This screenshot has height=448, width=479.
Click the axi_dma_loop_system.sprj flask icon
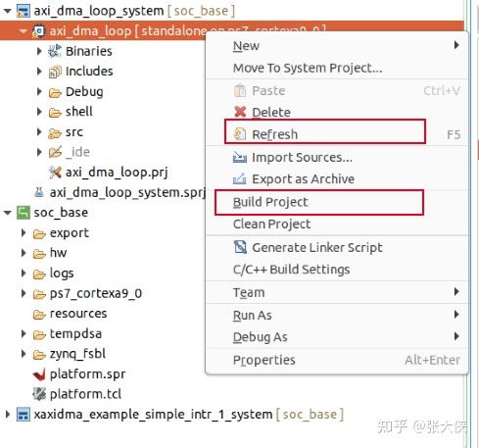point(39,192)
